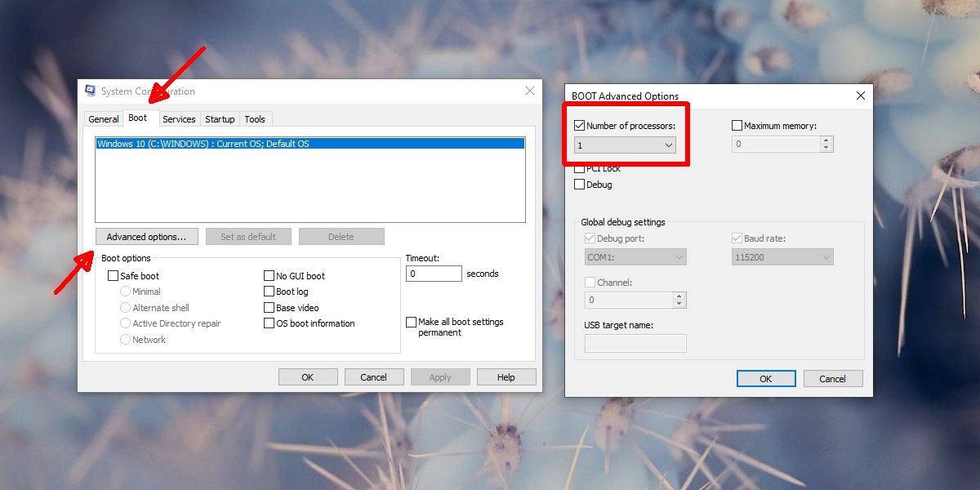Decrease the Channel value with down arrow
Screen dimensions: 980x490
coord(679,304)
